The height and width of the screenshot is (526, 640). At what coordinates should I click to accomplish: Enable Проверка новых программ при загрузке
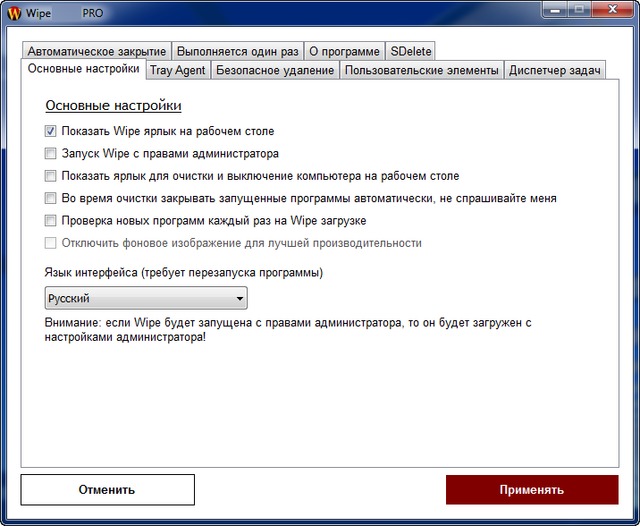[x=51, y=220]
